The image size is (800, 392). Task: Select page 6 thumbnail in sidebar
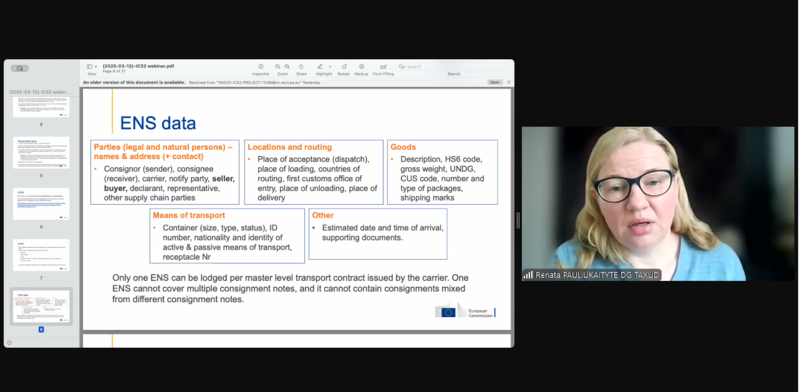[x=41, y=204]
